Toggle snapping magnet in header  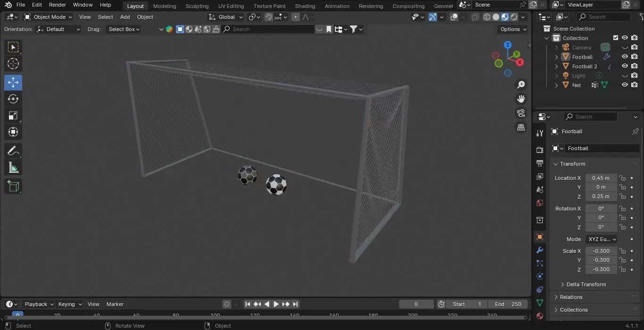[x=269, y=17]
